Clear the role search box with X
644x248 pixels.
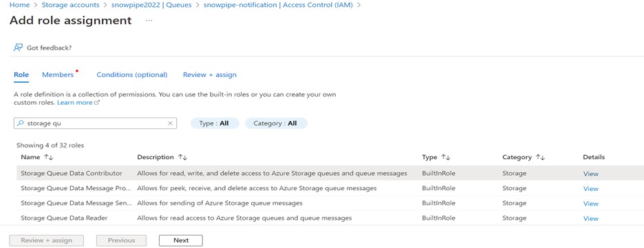pyautogui.click(x=171, y=123)
